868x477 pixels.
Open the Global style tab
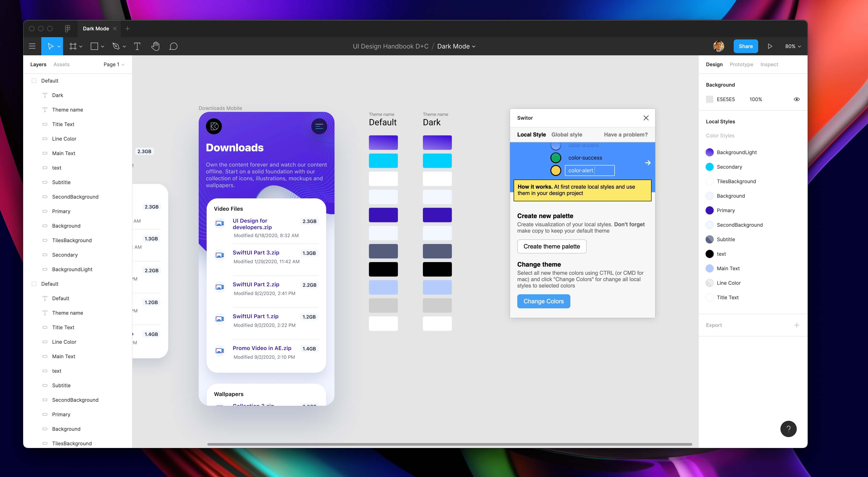[566, 135]
